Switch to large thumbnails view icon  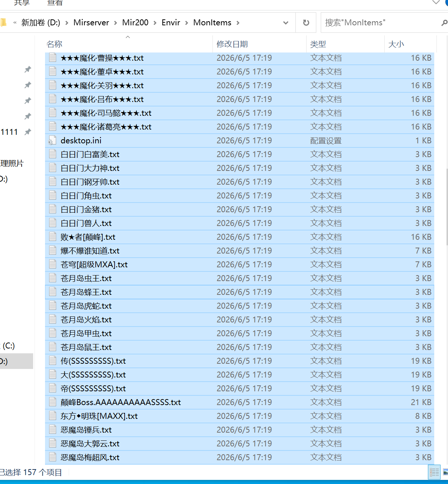tap(445, 472)
